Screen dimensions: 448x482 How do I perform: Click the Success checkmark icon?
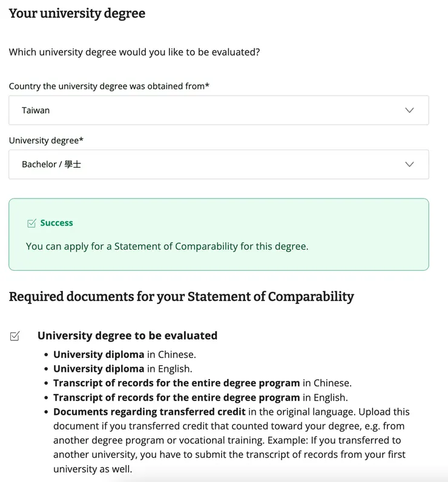pyautogui.click(x=31, y=223)
